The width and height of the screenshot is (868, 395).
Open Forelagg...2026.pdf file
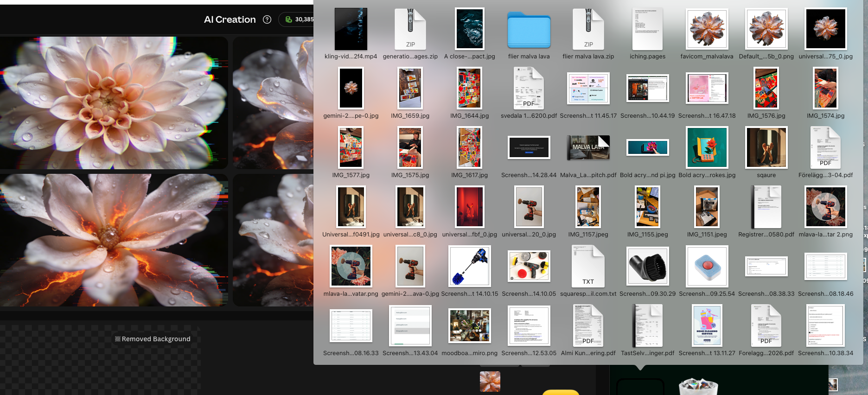[766, 325]
